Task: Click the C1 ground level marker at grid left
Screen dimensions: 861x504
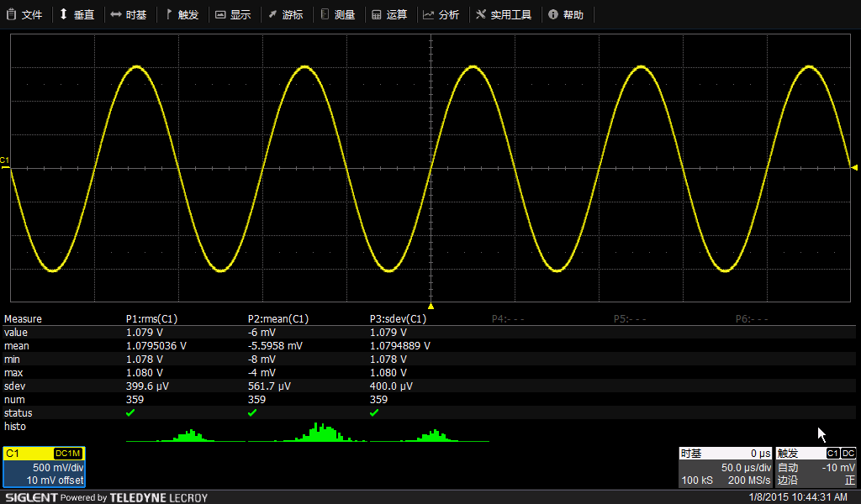Action: pyautogui.click(x=4, y=162)
